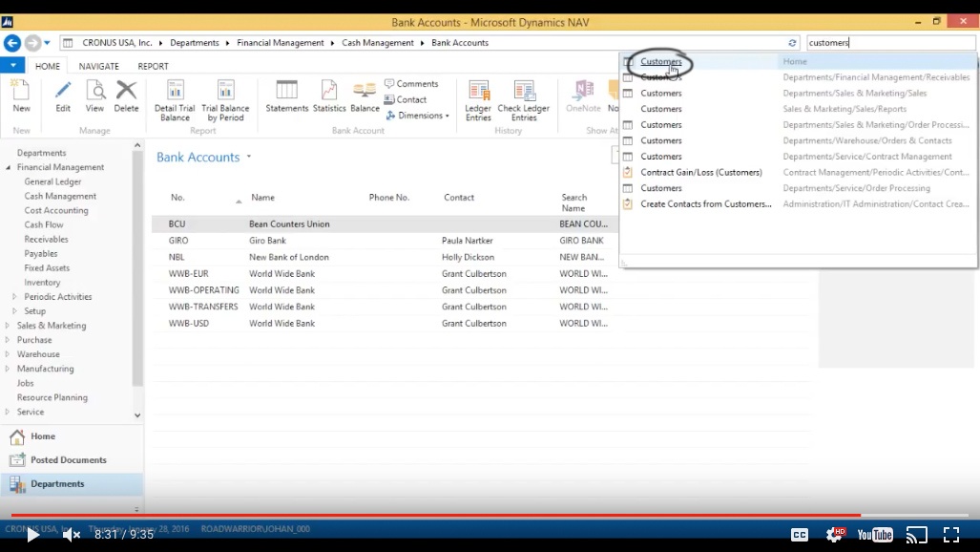
Task: Open Ledger Entries history
Action: tap(478, 100)
